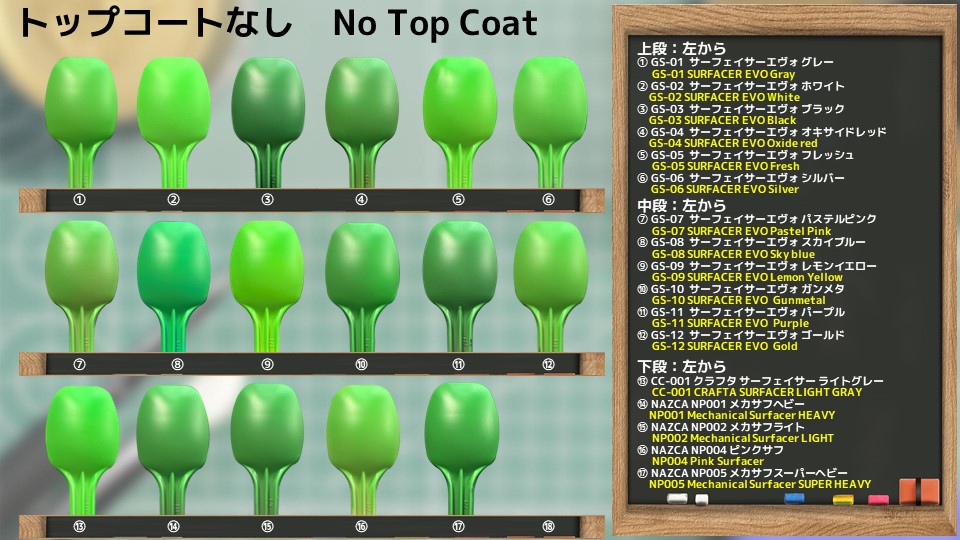Screen dimensions: 960x540
Task: Click 'NP002 Mechanical Surfacer LIGHT' text
Action: pyautogui.click(x=743, y=438)
